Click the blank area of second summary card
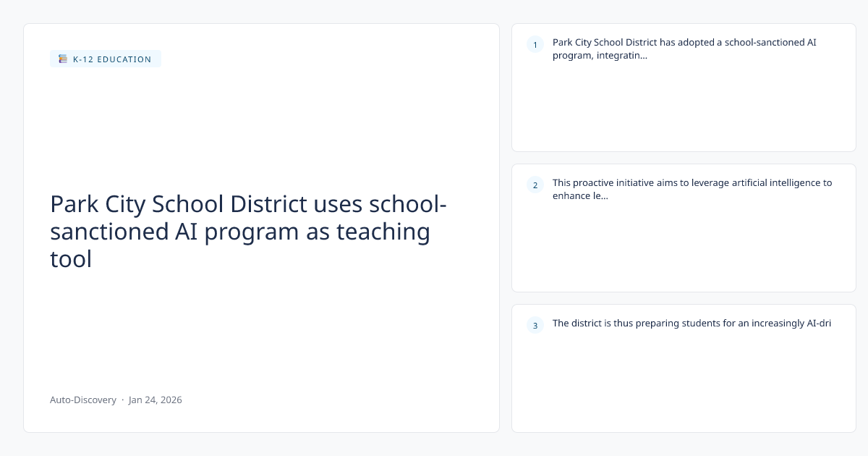Image resolution: width=868 pixels, height=456 pixels. click(684, 246)
